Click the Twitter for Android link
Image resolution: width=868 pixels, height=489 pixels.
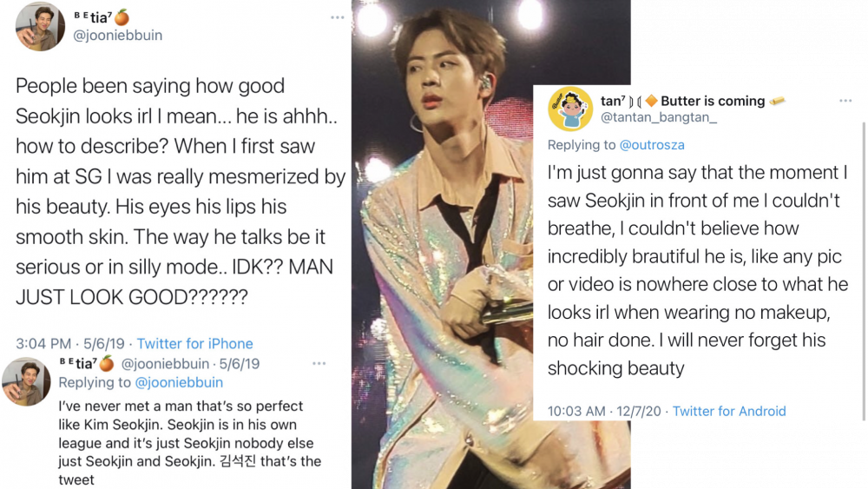[729, 411]
